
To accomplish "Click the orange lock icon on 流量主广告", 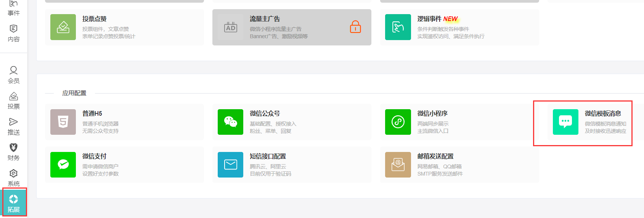I will coord(355,27).
